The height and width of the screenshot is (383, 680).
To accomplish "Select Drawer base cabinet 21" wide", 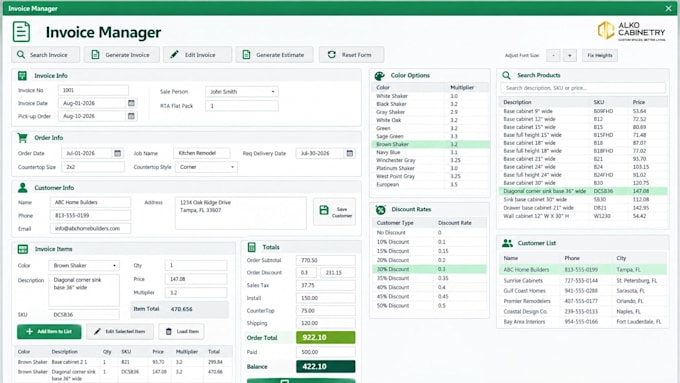I will tap(583, 208).
